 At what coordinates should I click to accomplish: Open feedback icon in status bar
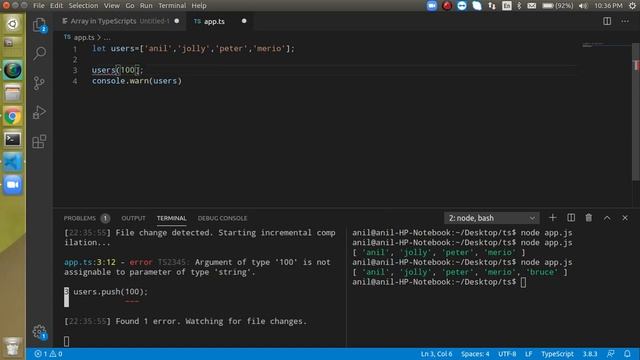coord(611,354)
